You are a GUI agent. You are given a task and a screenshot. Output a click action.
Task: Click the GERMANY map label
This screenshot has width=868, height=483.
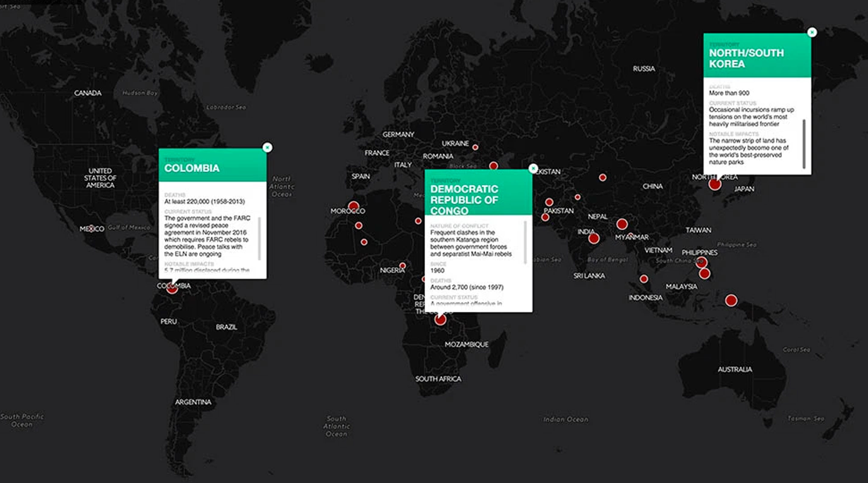click(x=398, y=134)
